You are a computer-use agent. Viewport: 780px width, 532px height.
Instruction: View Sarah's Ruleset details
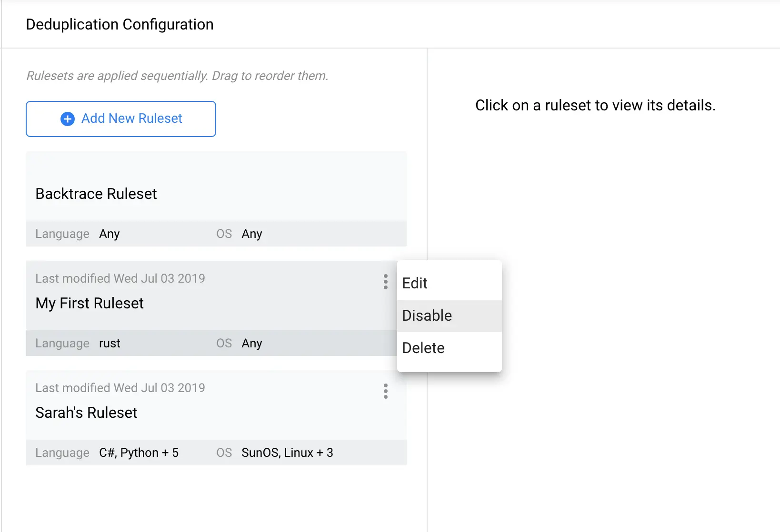(190, 413)
